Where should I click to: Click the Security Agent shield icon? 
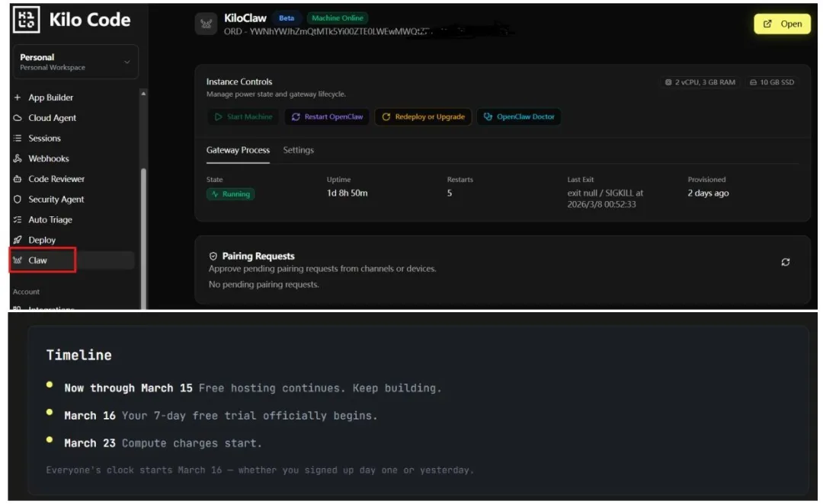pyautogui.click(x=18, y=199)
